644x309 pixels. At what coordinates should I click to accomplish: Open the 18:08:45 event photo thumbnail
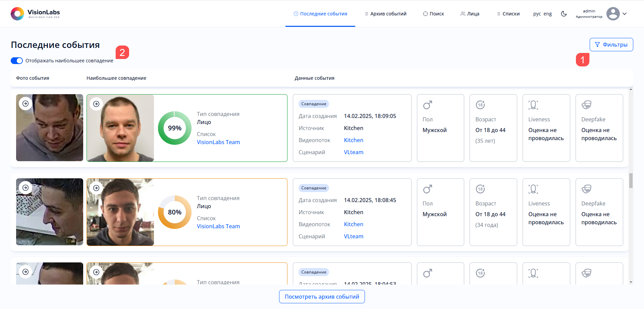pyautogui.click(x=50, y=212)
